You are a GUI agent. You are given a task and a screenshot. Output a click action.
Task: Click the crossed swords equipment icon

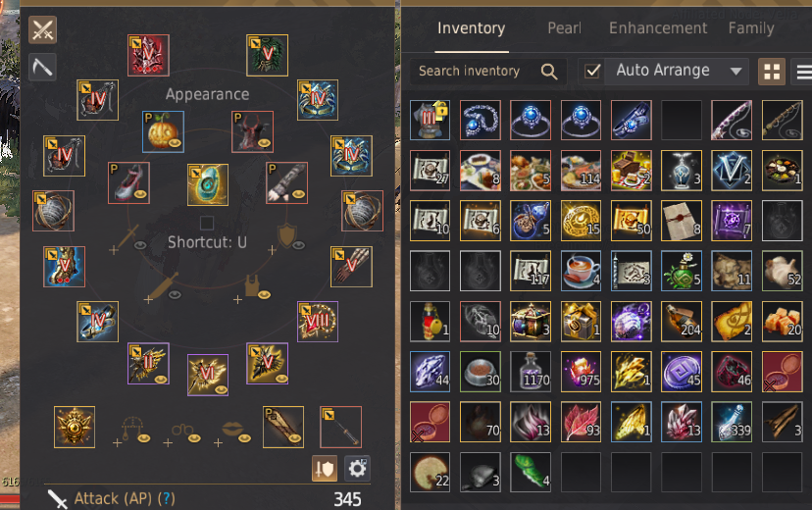42,30
